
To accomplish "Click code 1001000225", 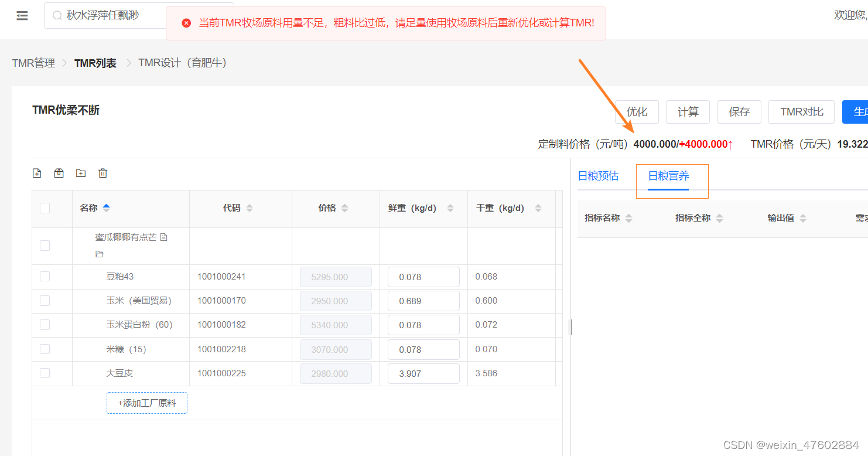I will (221, 373).
